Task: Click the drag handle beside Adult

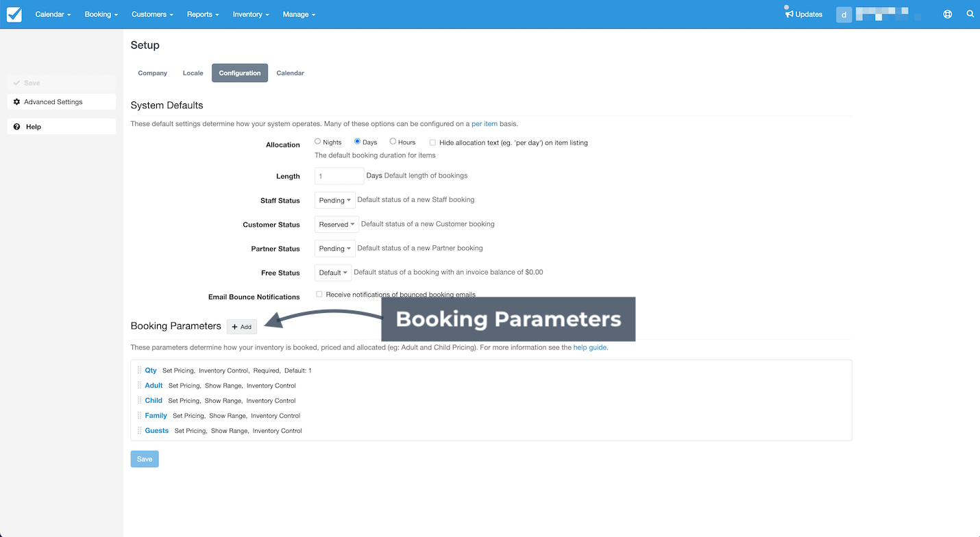Action: tap(139, 386)
